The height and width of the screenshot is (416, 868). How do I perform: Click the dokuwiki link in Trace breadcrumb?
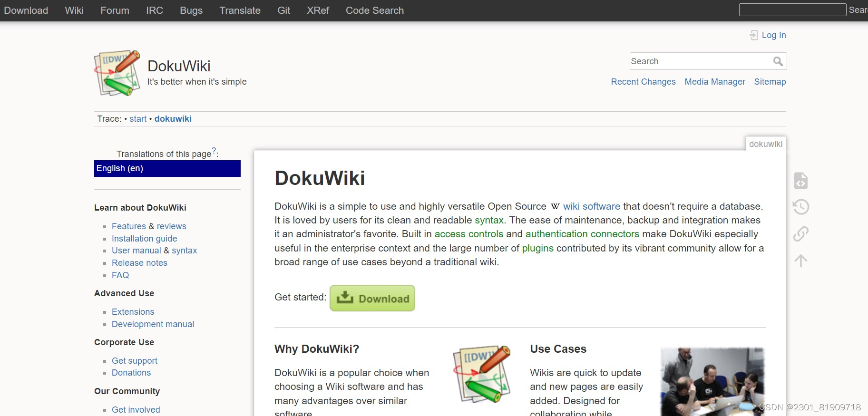coord(173,119)
